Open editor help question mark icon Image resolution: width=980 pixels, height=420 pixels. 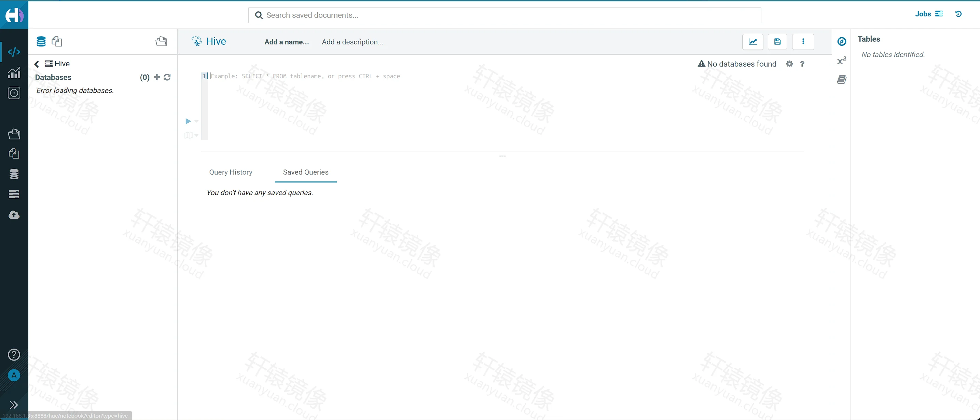click(802, 64)
